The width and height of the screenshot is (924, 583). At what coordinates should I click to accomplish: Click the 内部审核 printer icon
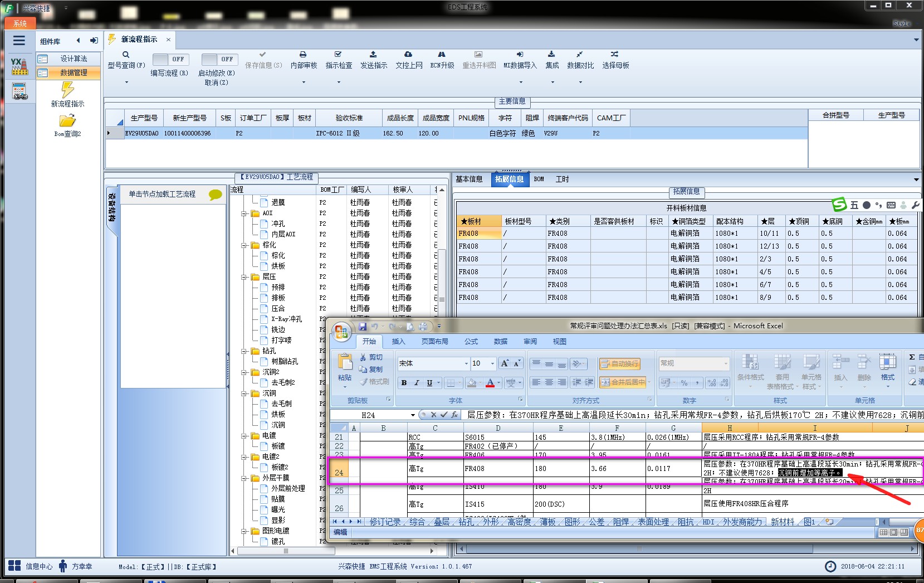[x=303, y=55]
